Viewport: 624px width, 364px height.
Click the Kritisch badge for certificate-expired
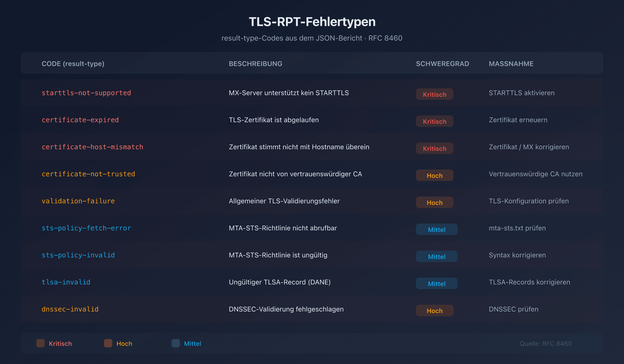pyautogui.click(x=435, y=121)
